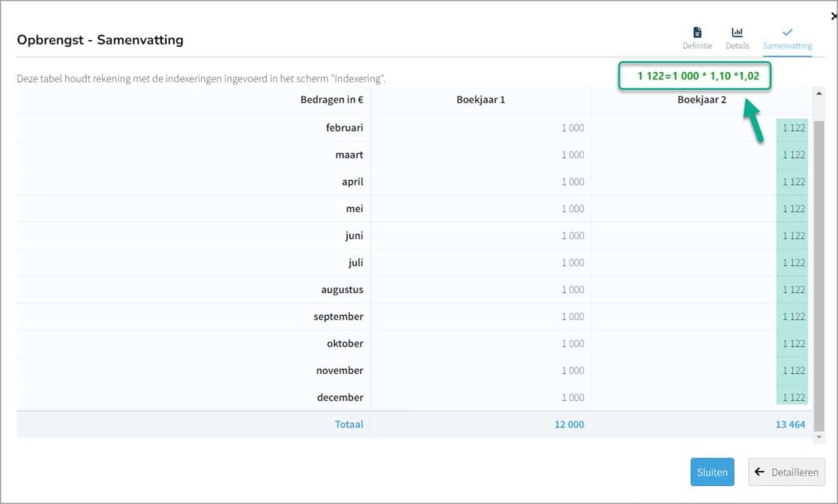Click the Totaal row label
Viewport: 838px width, 504px height.
349,425
